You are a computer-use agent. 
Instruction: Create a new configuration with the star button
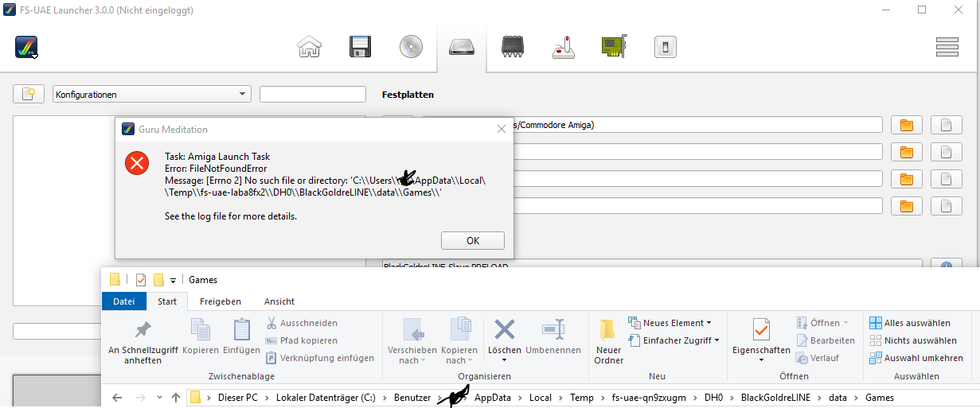pos(29,94)
